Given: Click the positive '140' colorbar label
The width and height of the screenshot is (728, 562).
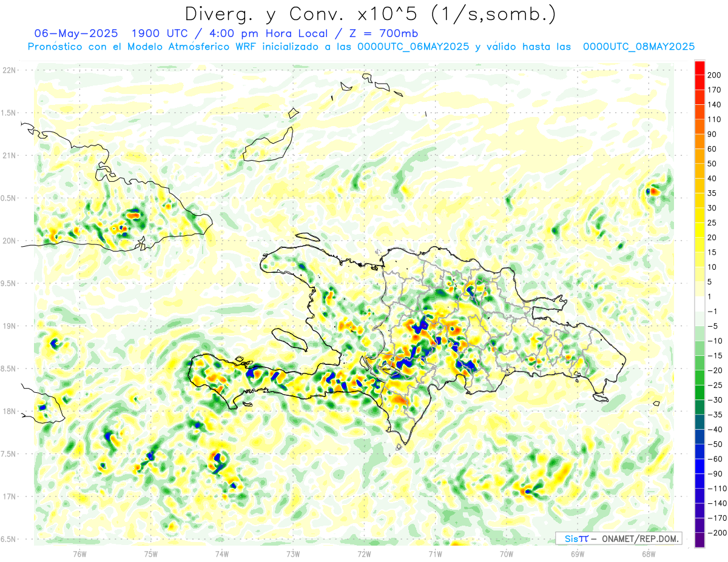Looking at the screenshot, I should click(715, 104).
